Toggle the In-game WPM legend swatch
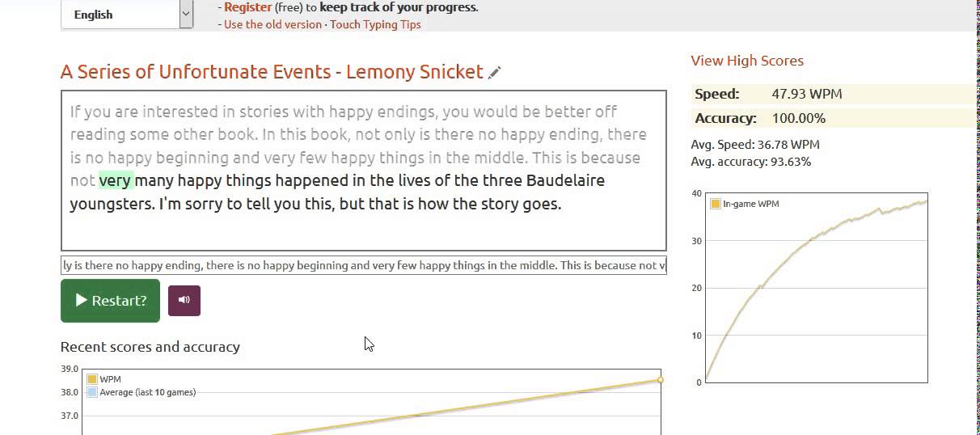This screenshot has height=435, width=980. (x=715, y=204)
